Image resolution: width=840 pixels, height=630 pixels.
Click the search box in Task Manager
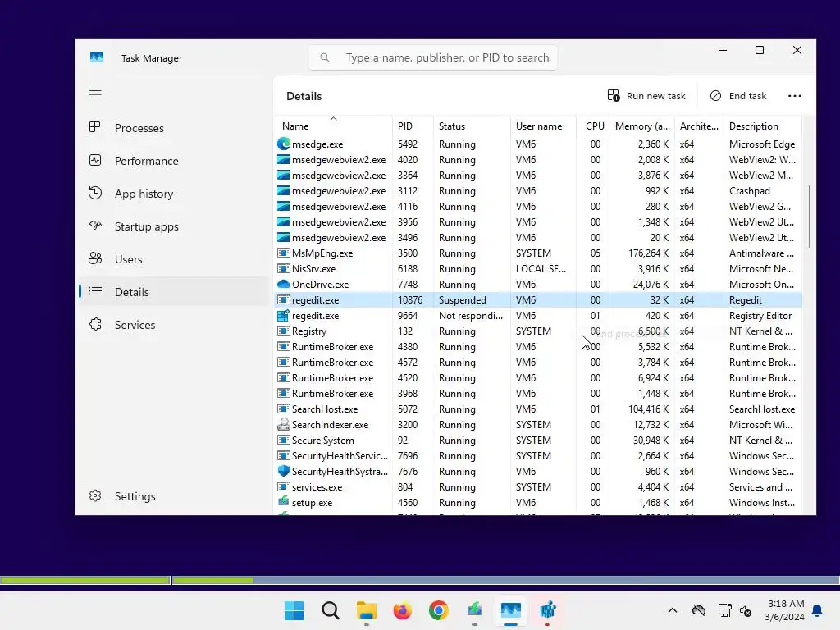coord(433,57)
